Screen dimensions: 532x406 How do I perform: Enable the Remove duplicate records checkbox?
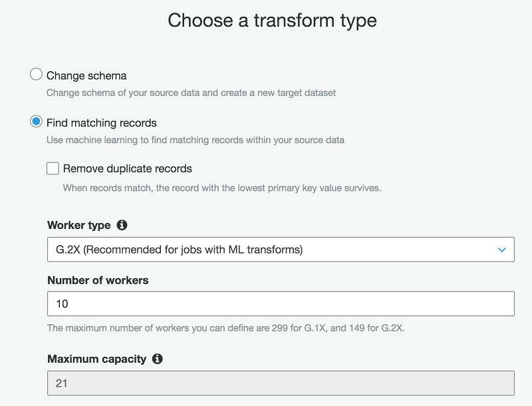53,168
